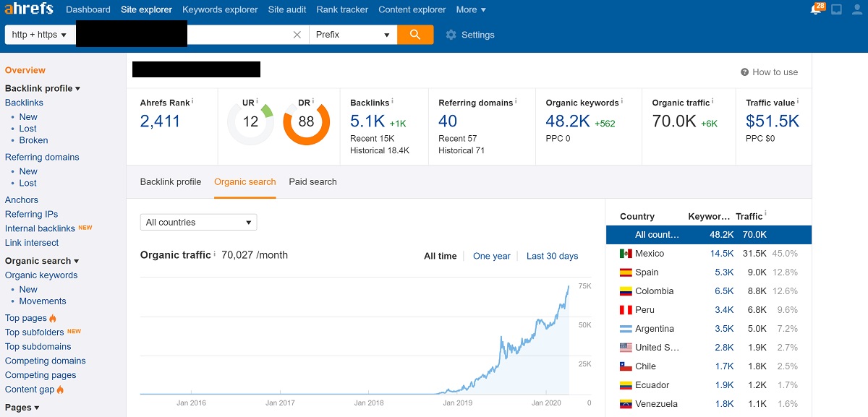The height and width of the screenshot is (417, 868).
Task: Click the Venezuela flag icon
Action: [x=626, y=404]
